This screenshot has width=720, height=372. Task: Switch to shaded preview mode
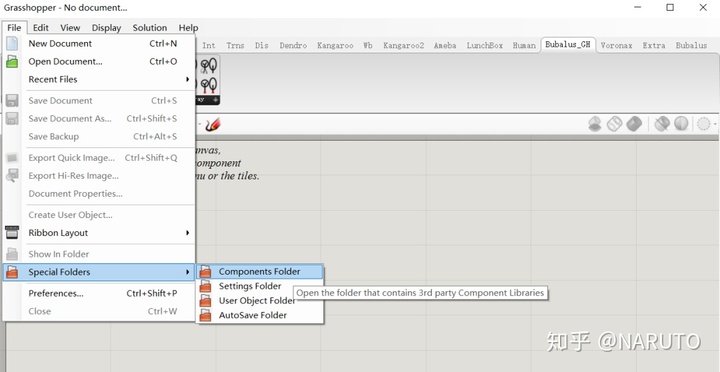(634, 124)
